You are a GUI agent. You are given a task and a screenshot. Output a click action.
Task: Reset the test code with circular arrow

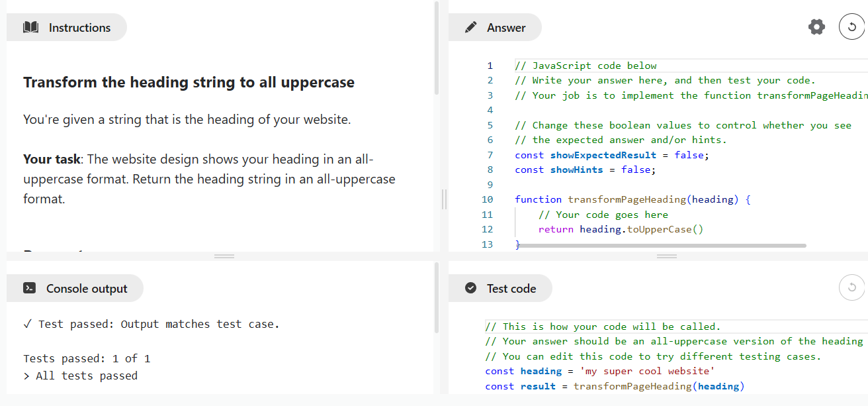852,287
